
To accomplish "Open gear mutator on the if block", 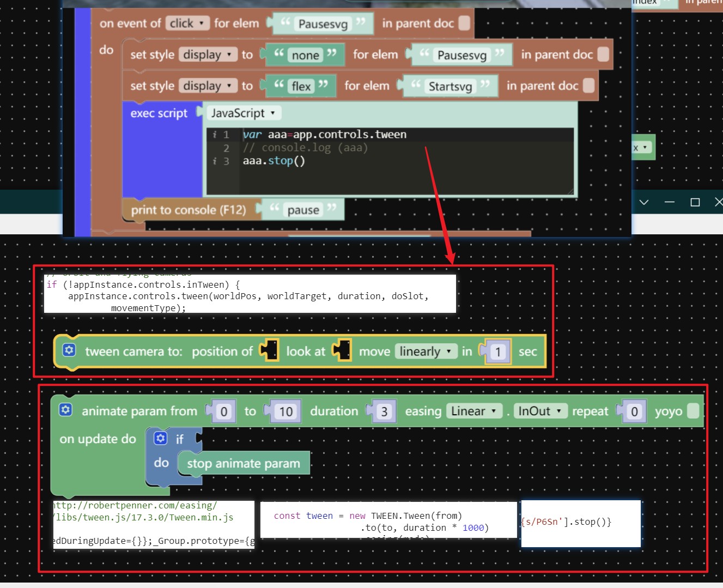I will click(160, 438).
